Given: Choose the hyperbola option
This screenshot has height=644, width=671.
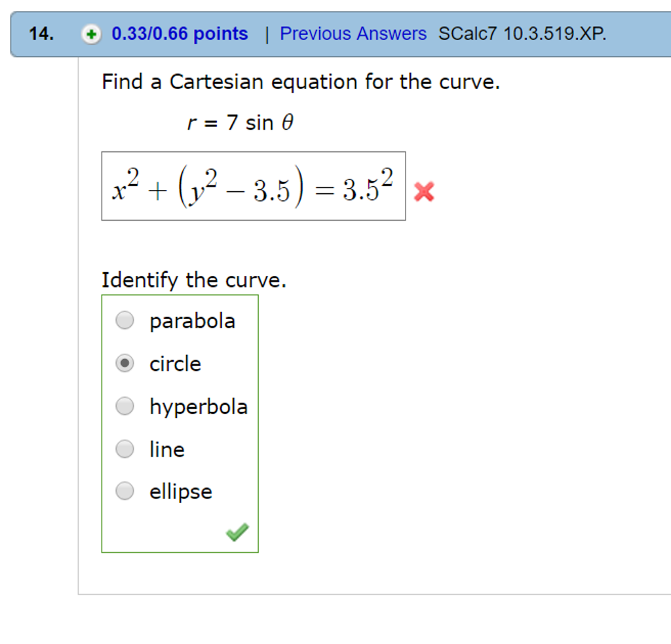Looking at the screenshot, I should tap(125, 406).
